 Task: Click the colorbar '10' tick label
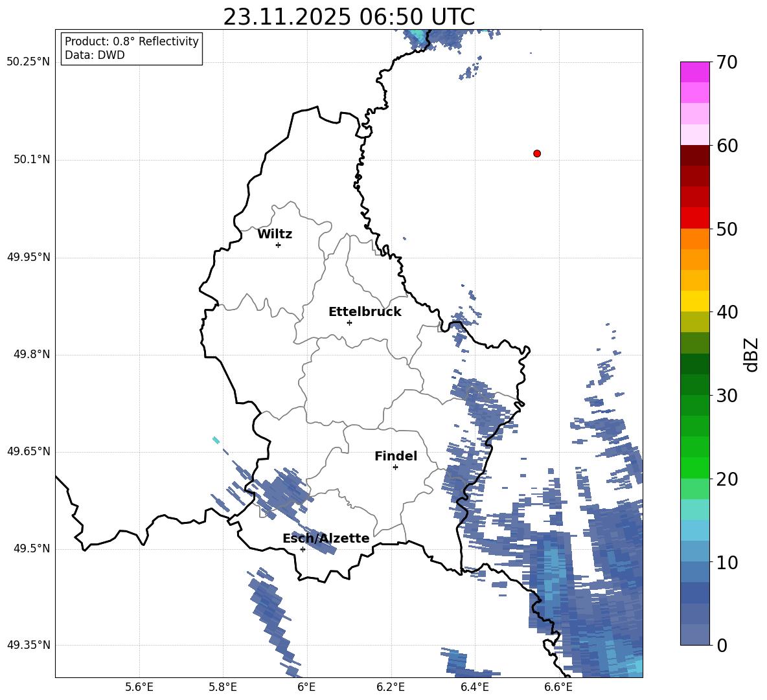point(727,562)
